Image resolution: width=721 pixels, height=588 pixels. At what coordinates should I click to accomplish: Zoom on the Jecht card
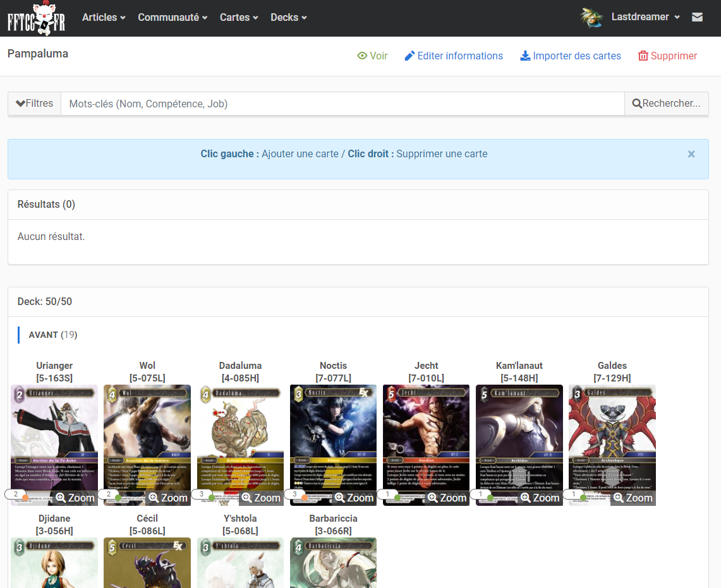click(x=447, y=498)
